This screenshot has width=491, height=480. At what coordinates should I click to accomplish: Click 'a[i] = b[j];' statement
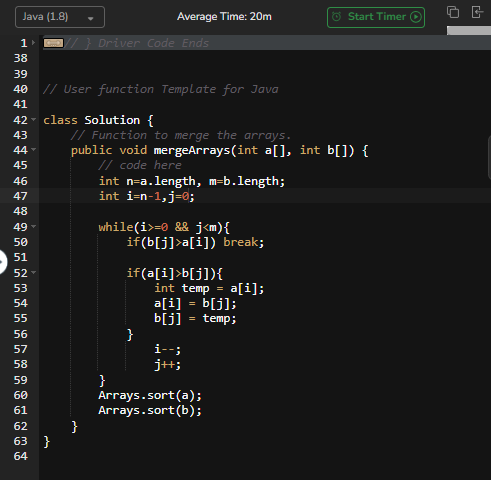195,304
